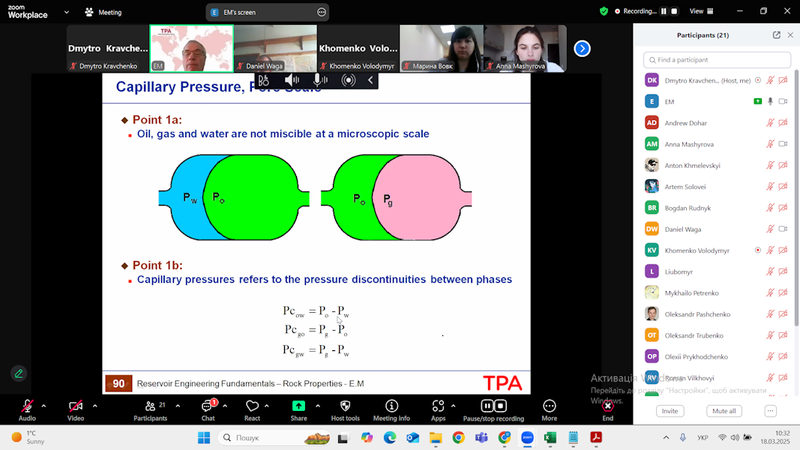Pop out the Participants panel

pyautogui.click(x=776, y=35)
